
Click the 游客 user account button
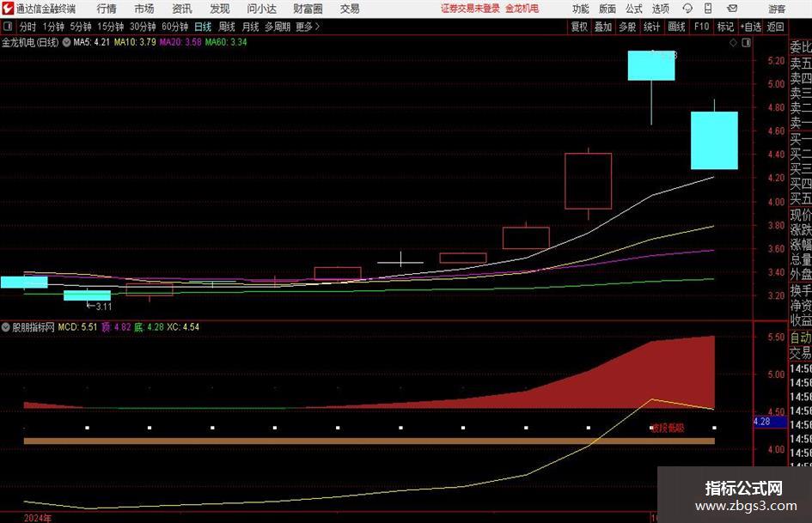coord(777,9)
